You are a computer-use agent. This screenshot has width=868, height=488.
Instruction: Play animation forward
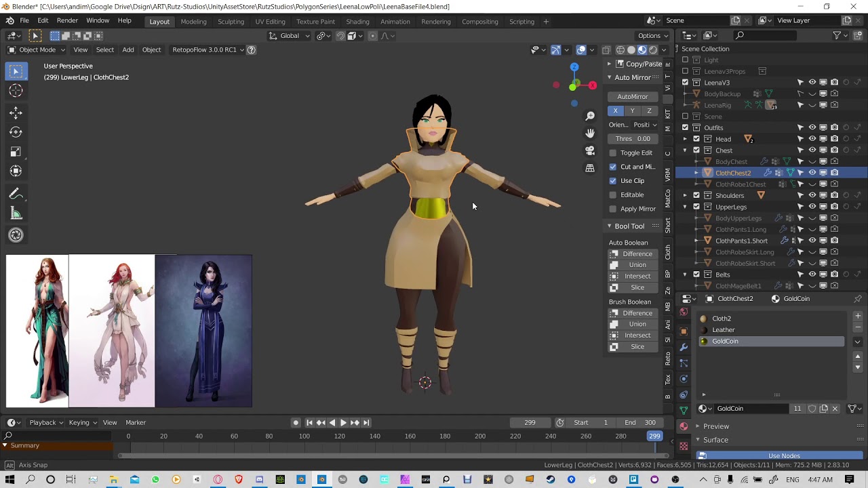pos(343,423)
